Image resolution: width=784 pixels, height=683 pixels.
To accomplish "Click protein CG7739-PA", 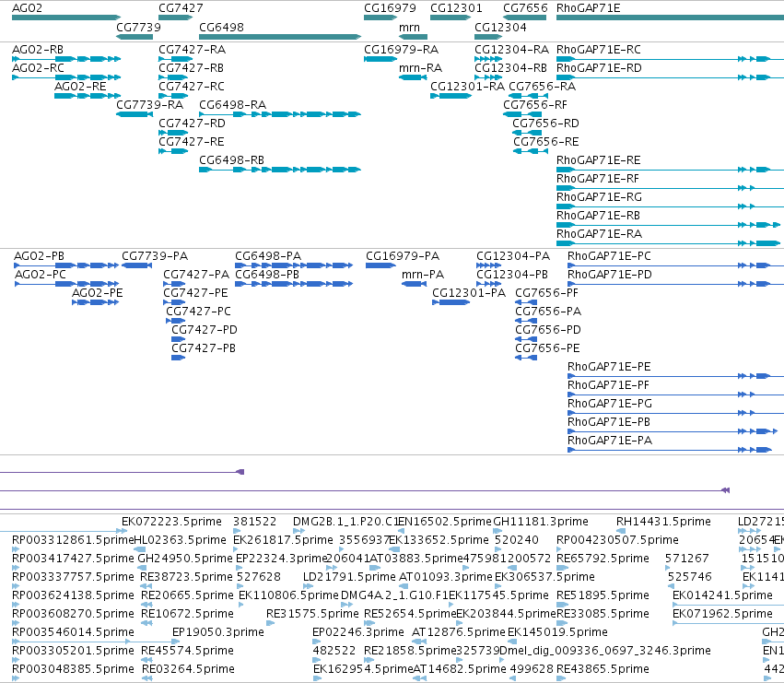I will click(x=155, y=256).
